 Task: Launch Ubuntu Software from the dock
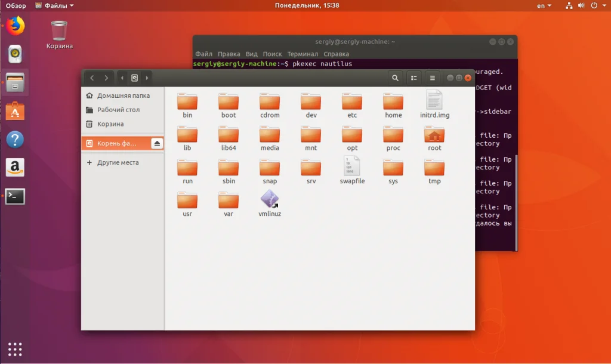click(x=16, y=112)
